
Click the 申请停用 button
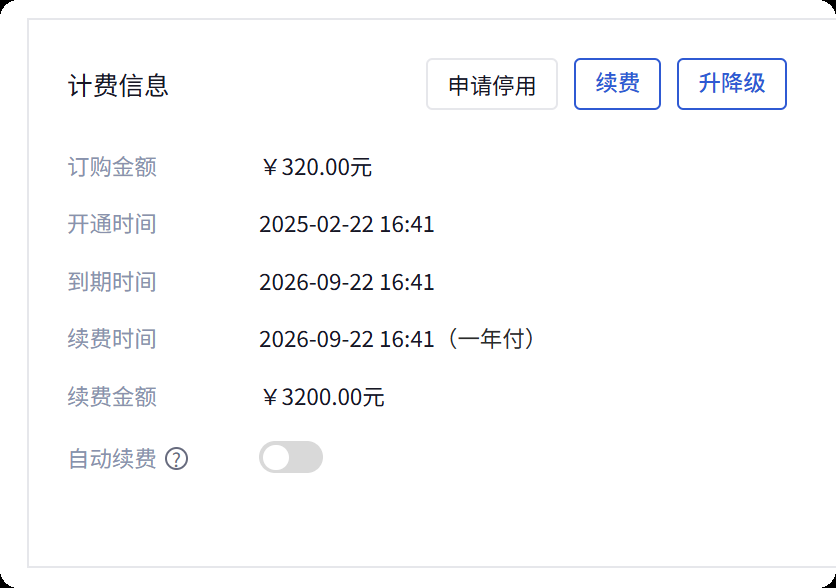(x=491, y=85)
